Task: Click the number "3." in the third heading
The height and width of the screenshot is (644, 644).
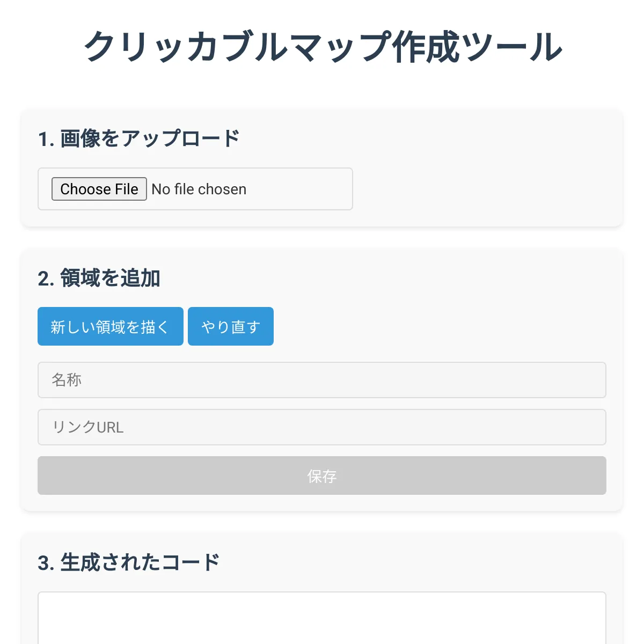Action: pos(46,563)
